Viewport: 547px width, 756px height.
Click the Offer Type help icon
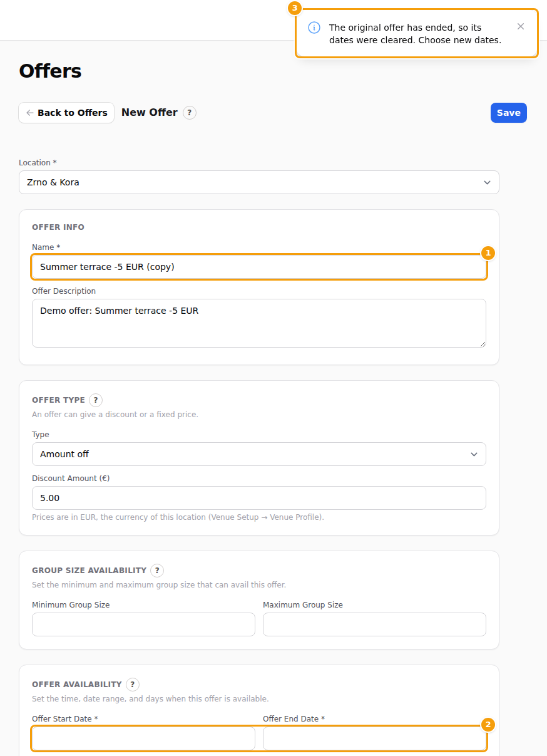(x=96, y=400)
